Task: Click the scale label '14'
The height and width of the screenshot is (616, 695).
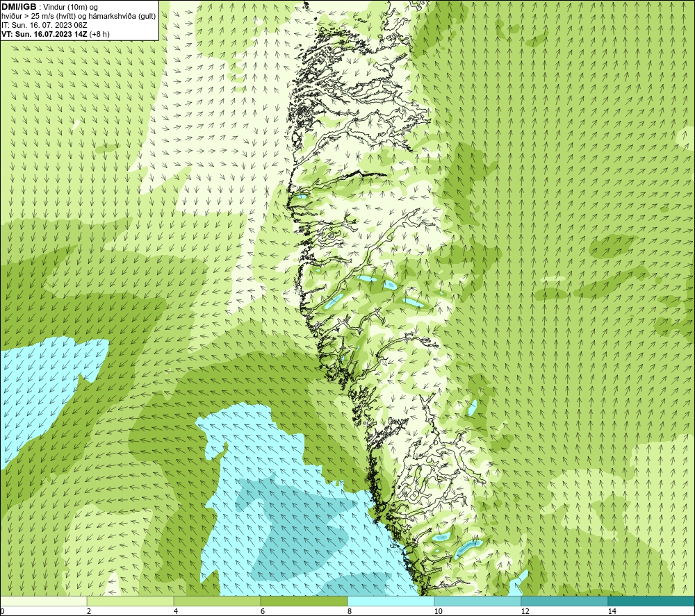Action: [x=612, y=612]
